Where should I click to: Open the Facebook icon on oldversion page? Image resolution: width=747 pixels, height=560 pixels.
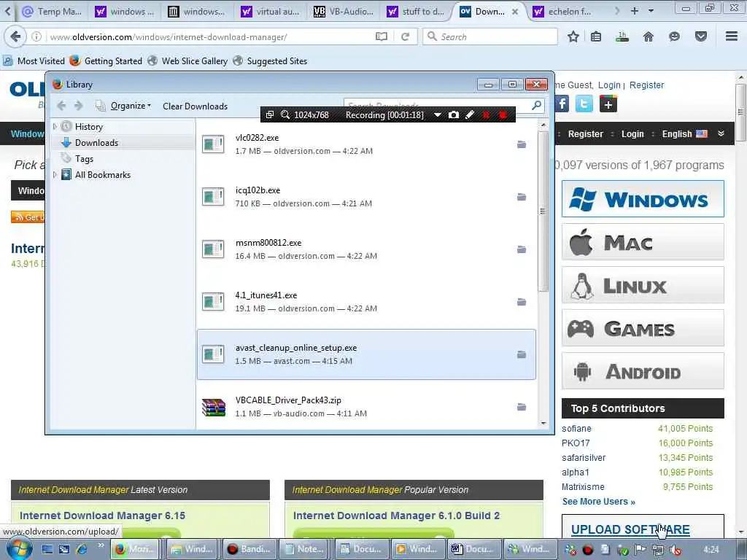(562, 104)
